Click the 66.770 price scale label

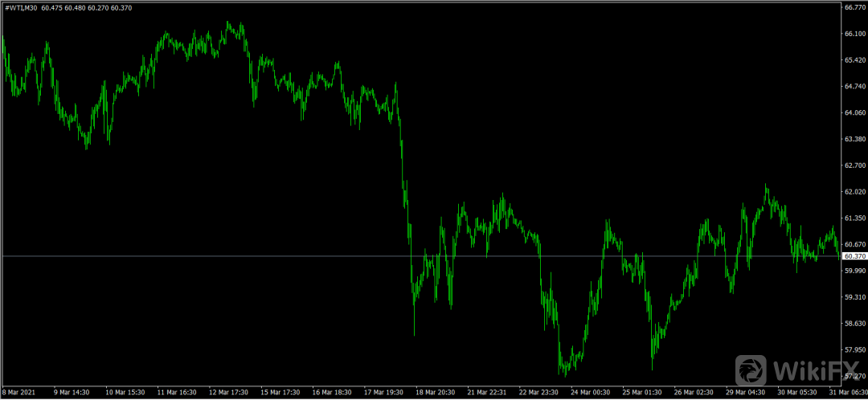pyautogui.click(x=854, y=8)
